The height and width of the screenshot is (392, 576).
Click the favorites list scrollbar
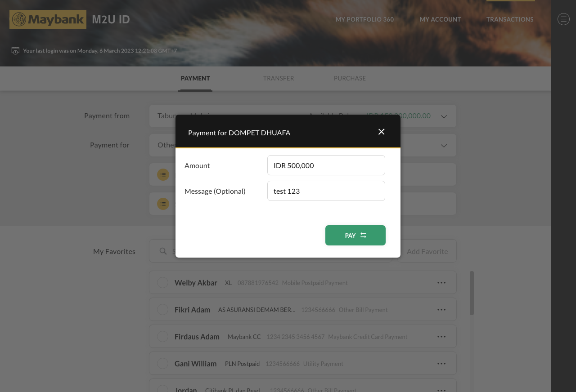(x=472, y=293)
